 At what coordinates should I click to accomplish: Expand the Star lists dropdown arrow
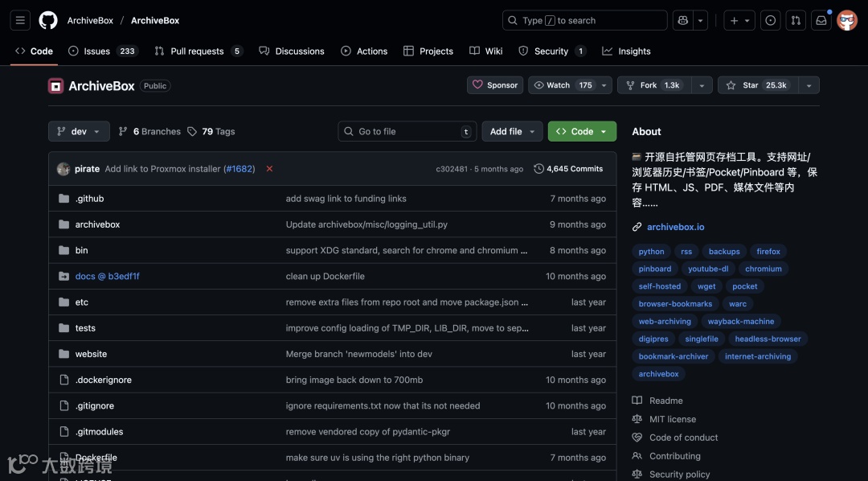809,85
